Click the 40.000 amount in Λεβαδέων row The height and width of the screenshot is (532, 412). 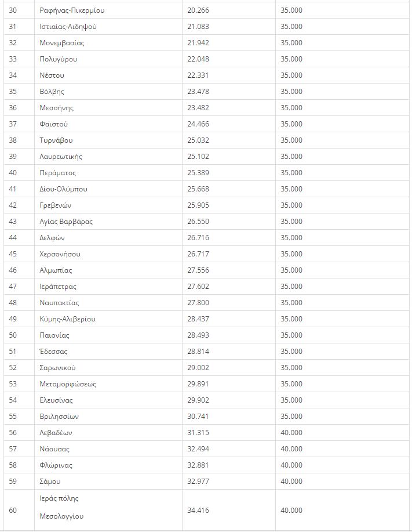[x=291, y=433]
